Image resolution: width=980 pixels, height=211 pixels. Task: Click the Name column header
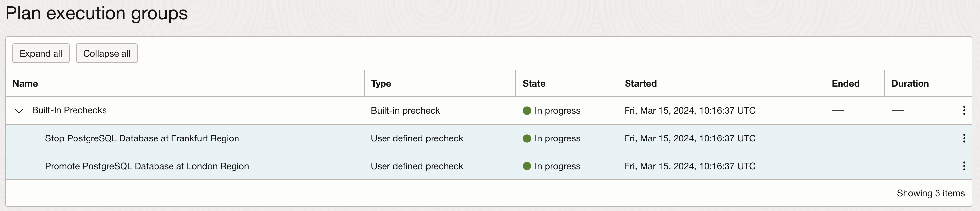click(x=25, y=84)
